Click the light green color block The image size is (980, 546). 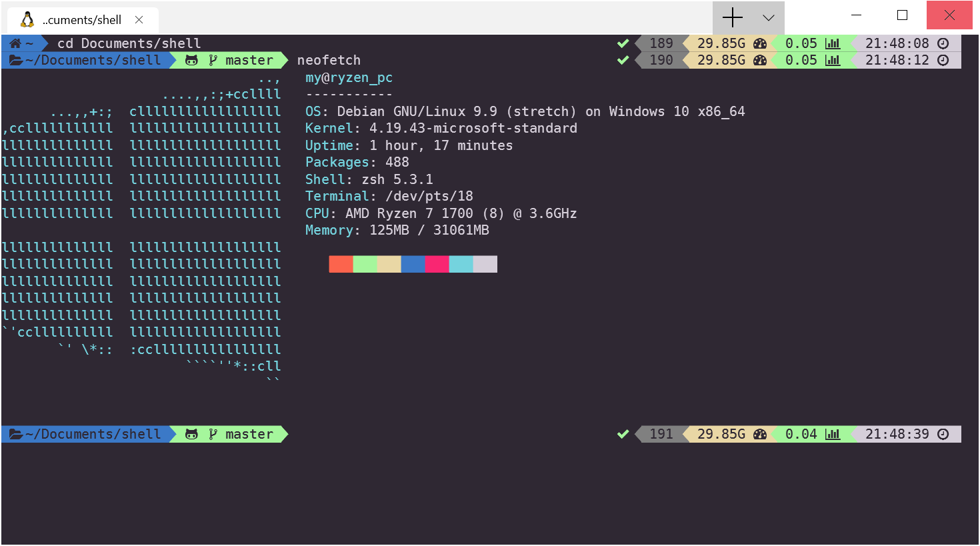tap(365, 264)
